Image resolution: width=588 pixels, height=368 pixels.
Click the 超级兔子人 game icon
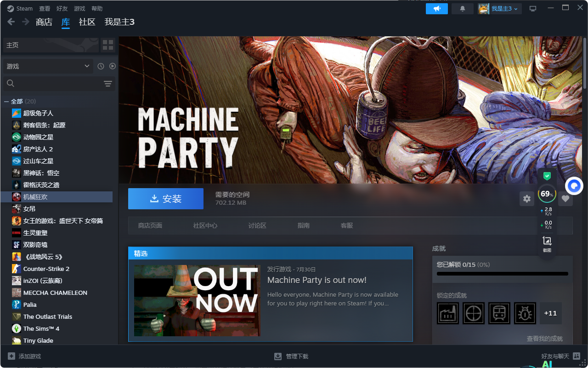pos(17,113)
